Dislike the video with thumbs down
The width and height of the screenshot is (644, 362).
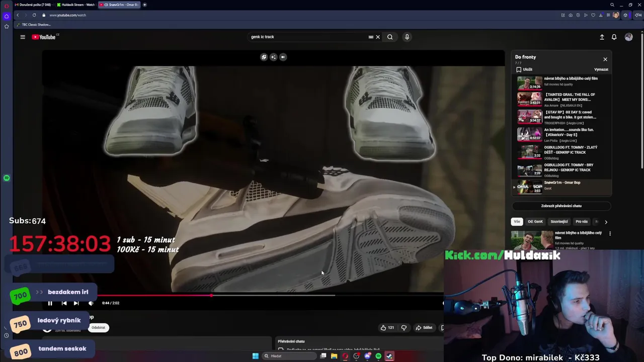pos(404,327)
